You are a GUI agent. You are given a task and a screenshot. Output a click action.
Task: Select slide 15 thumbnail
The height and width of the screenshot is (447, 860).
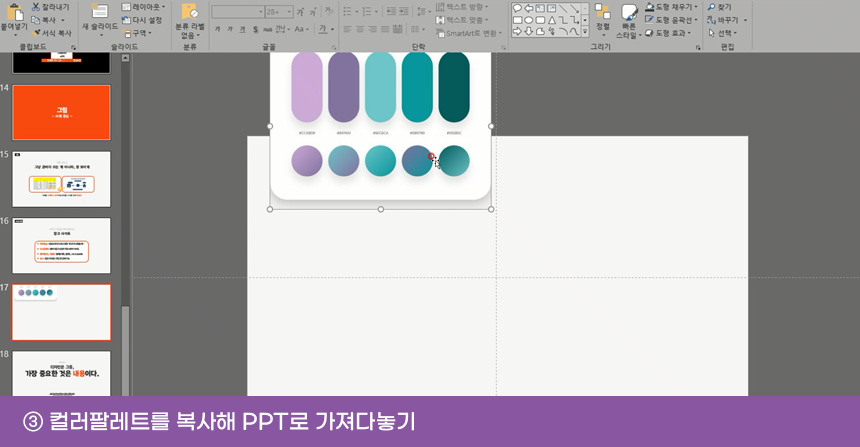(61, 179)
